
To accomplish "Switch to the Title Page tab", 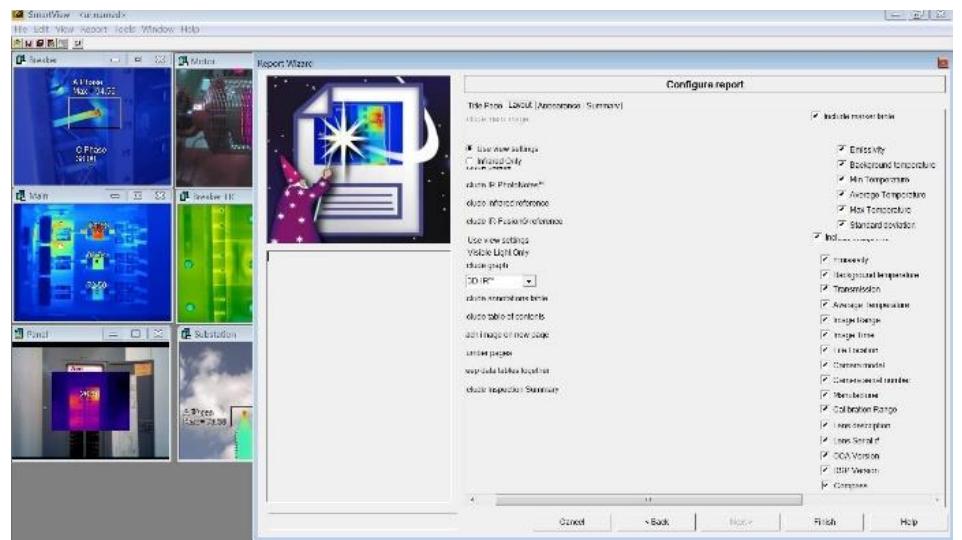I will [485, 106].
